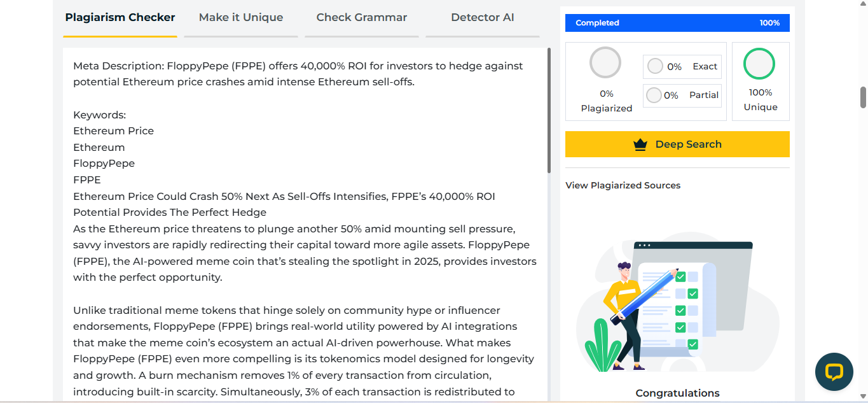Click the paragraph starting "Unlike traditional meme tokens"
868x403 pixels.
pyautogui.click(x=304, y=351)
